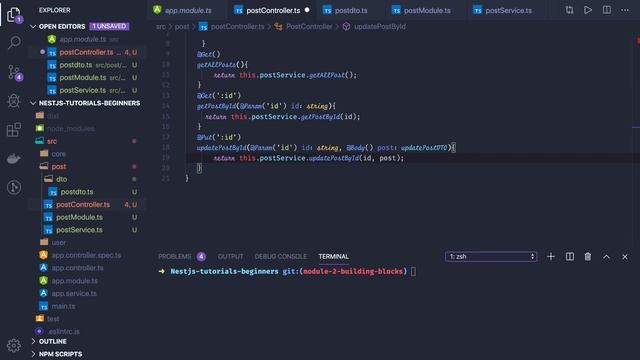The width and height of the screenshot is (640, 360).
Task: Open the Explorer view in activity bar
Action: point(14,15)
